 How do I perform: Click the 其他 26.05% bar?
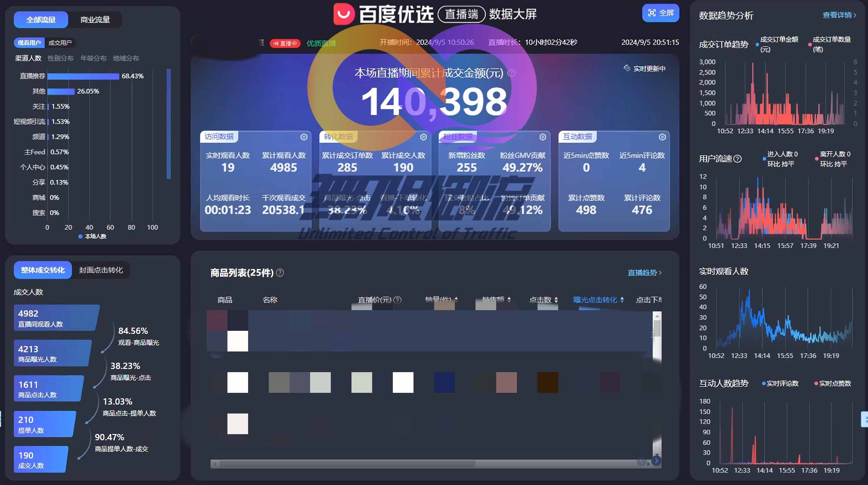pos(61,91)
